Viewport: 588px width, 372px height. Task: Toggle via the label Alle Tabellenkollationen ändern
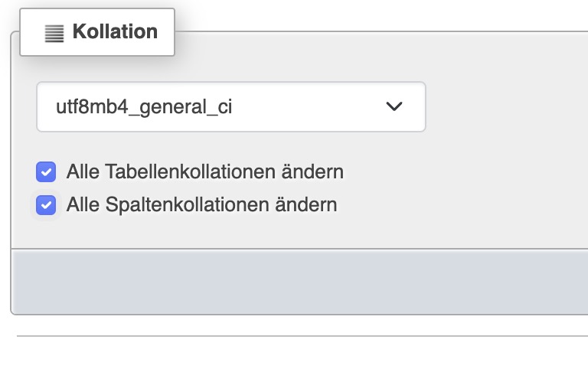click(204, 171)
